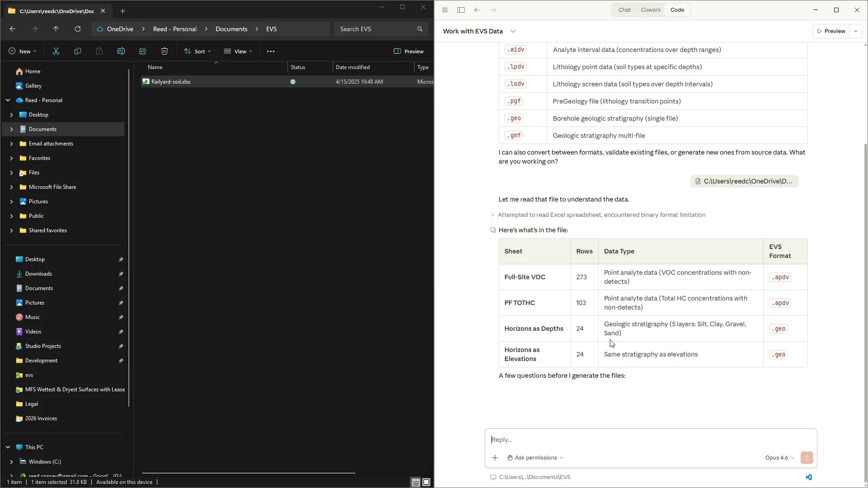Switch to the Chat tab
Screen dimensions: 868x488
tap(624, 10)
